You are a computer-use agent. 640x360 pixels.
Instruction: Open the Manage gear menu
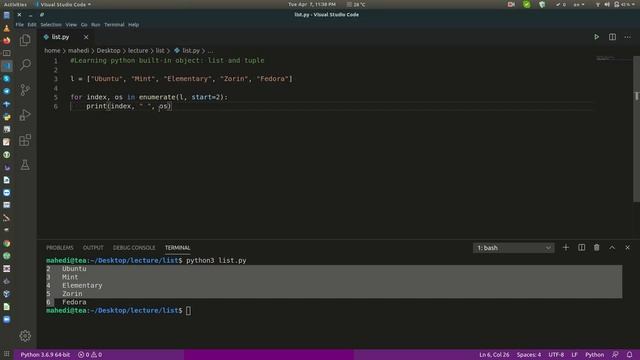[x=25, y=336]
